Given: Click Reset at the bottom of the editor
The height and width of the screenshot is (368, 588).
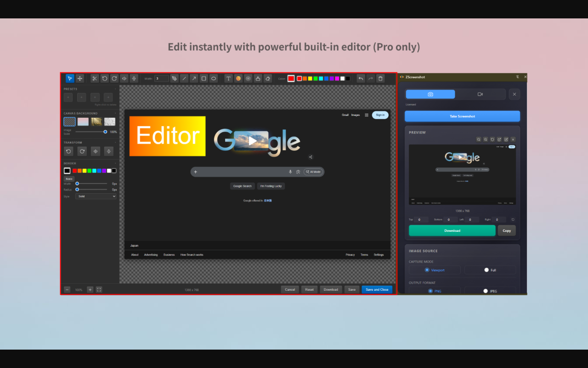Looking at the screenshot, I should [x=309, y=289].
